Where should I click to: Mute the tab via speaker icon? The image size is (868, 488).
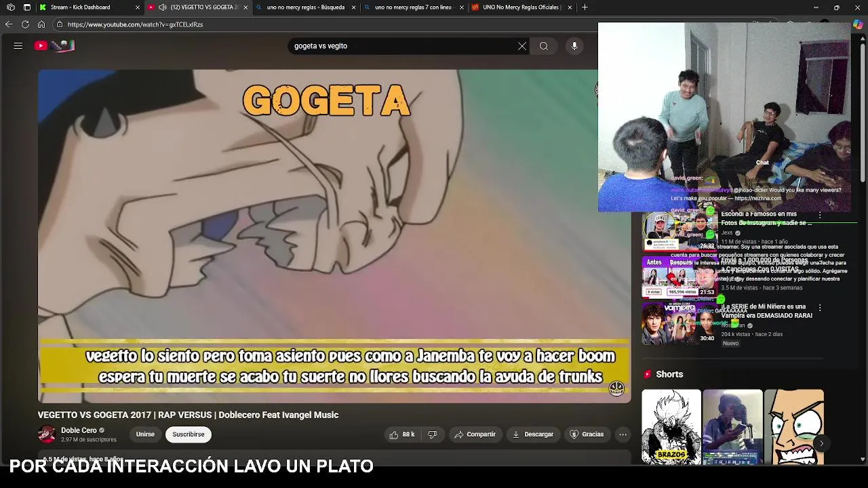[x=163, y=7]
